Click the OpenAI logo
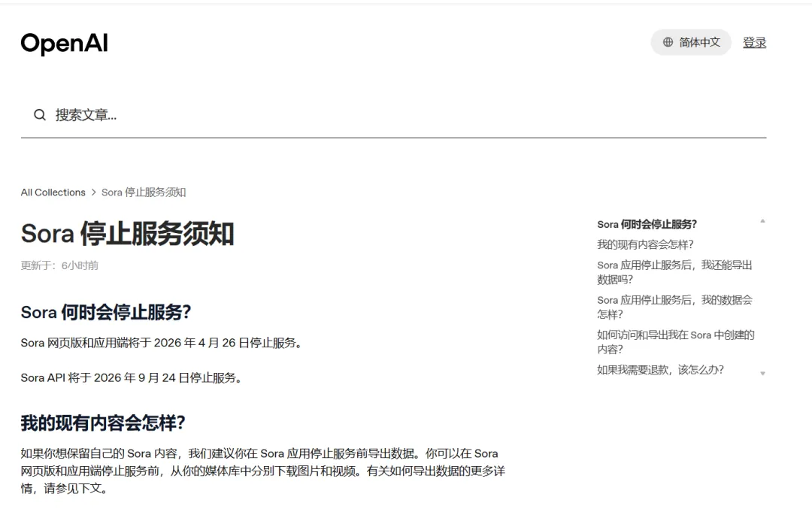The width and height of the screenshot is (812, 518). [64, 44]
